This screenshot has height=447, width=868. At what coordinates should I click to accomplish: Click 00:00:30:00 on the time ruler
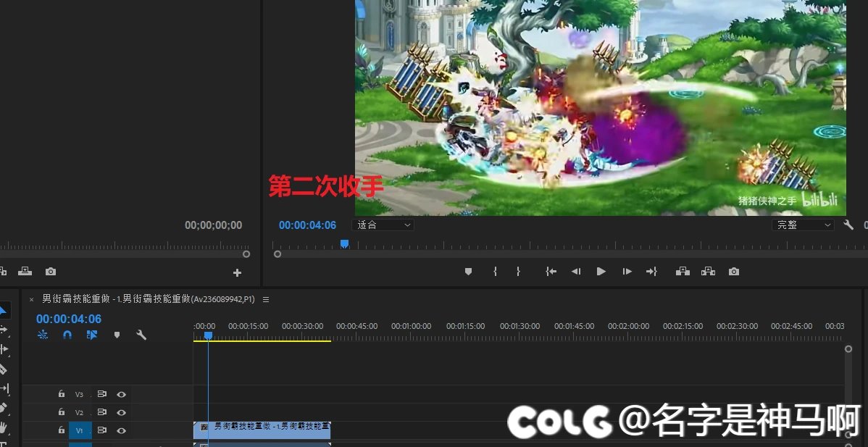pyautogui.click(x=302, y=327)
